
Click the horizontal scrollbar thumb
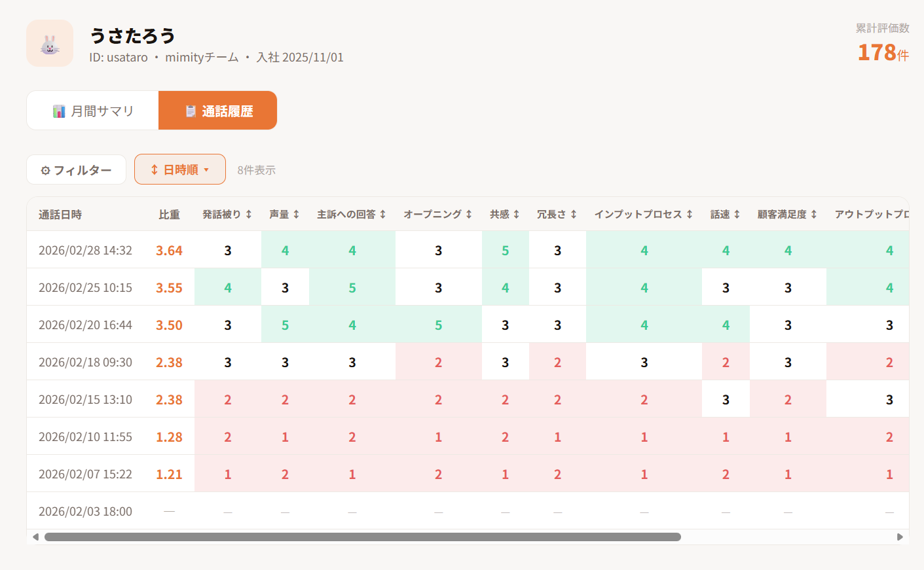pyautogui.click(x=362, y=537)
